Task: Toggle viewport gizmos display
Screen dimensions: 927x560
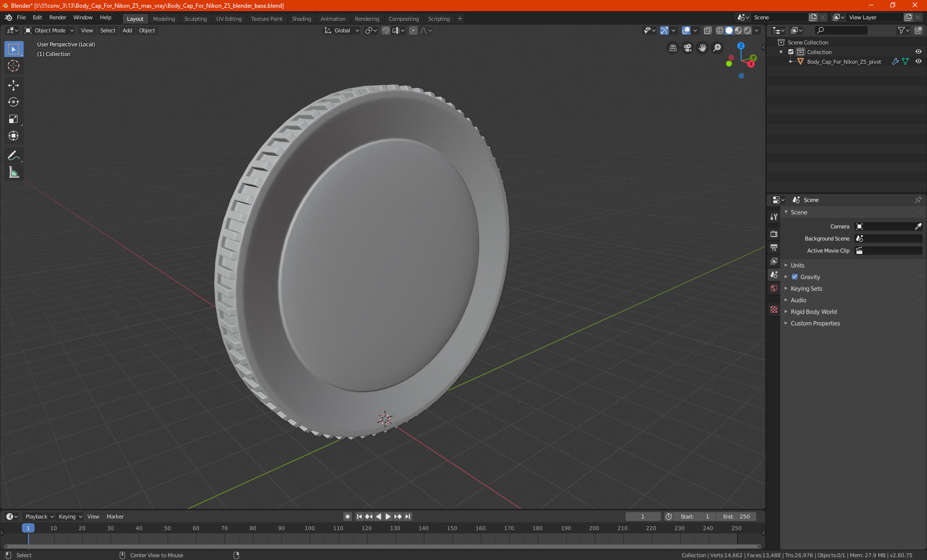Action: pos(664,30)
